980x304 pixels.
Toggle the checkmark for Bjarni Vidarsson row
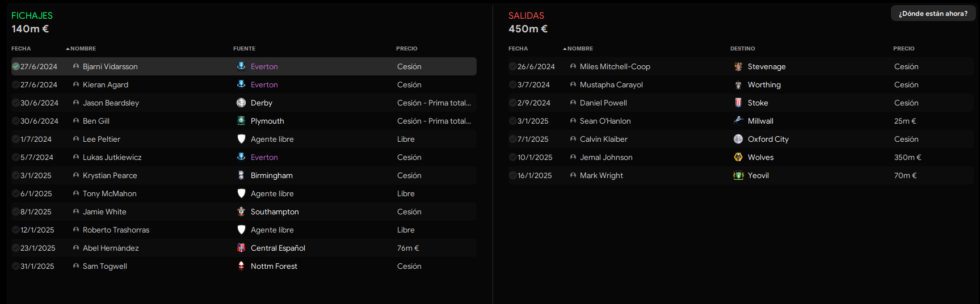16,66
